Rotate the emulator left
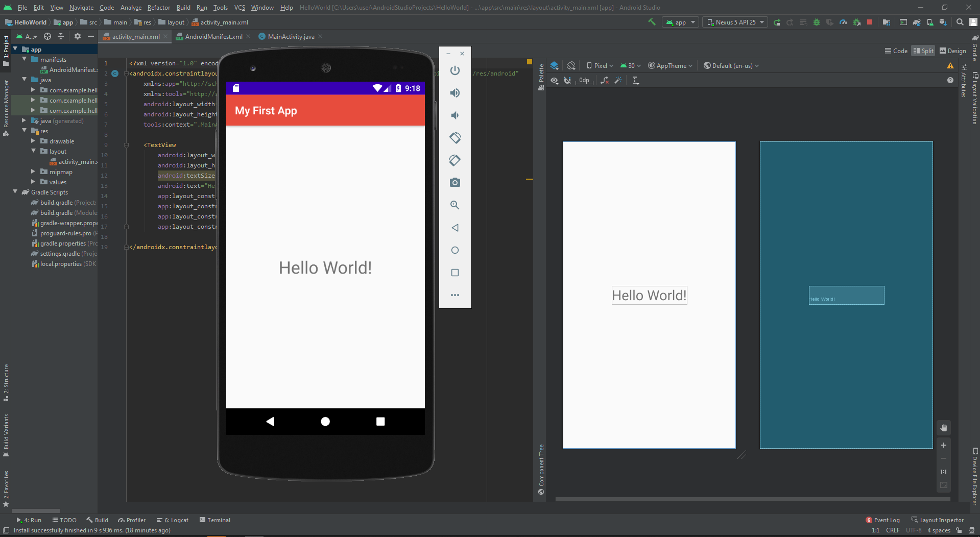 [455, 138]
